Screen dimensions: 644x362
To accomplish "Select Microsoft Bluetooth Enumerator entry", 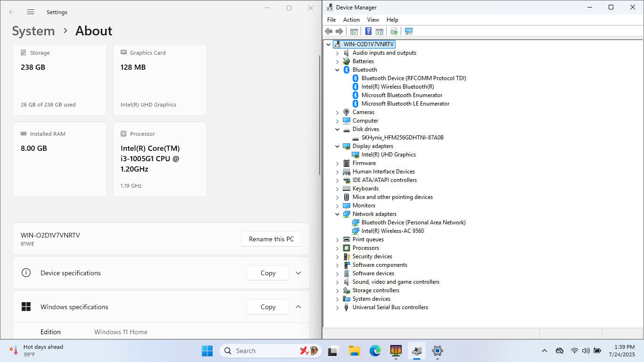I will click(402, 95).
